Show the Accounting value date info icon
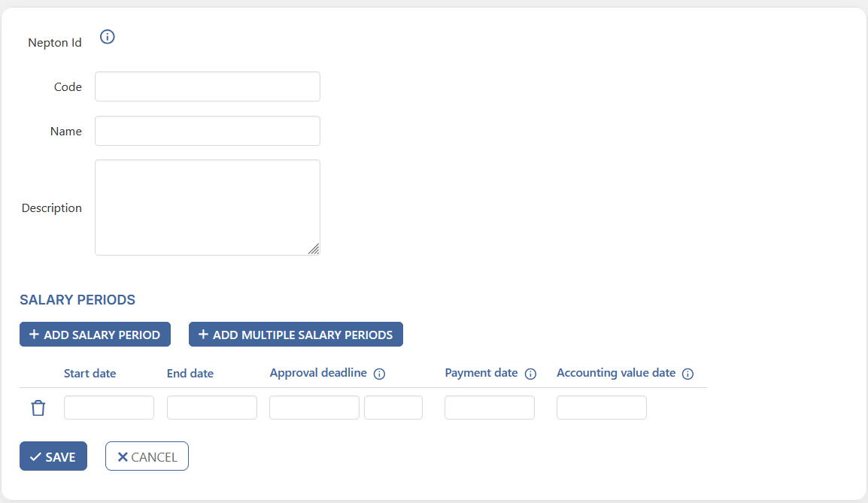Screen dimensions: 868x503 [x=687, y=374]
